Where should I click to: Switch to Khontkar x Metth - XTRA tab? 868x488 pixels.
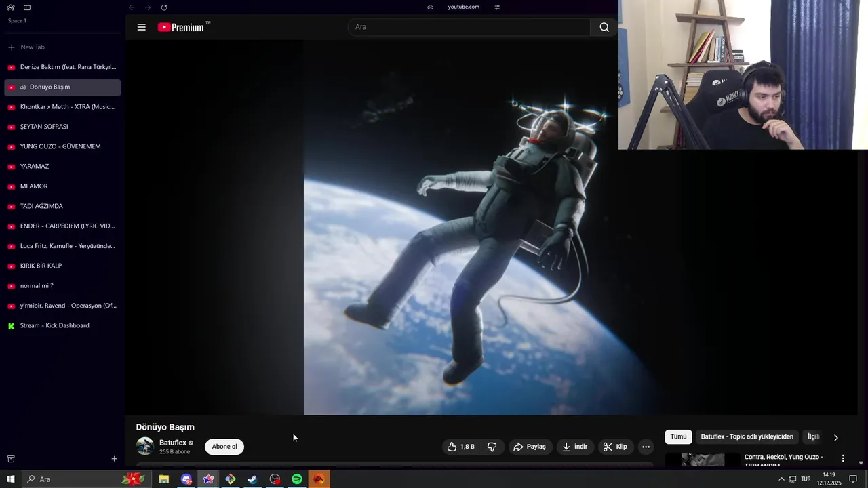tap(62, 107)
